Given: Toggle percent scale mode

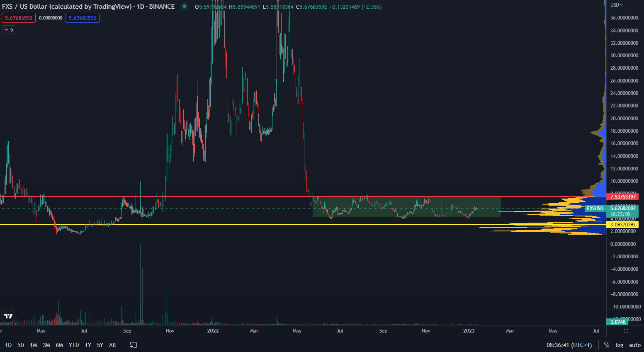Looking at the screenshot, I should pos(607,345).
